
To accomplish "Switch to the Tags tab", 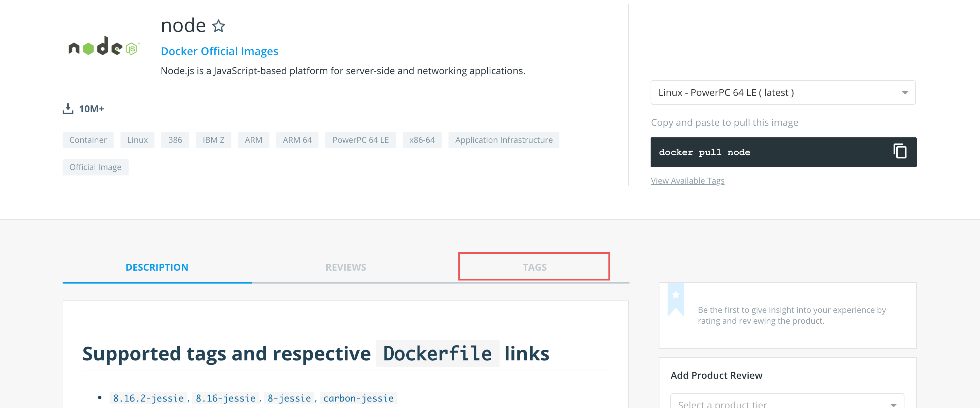I will 534,267.
